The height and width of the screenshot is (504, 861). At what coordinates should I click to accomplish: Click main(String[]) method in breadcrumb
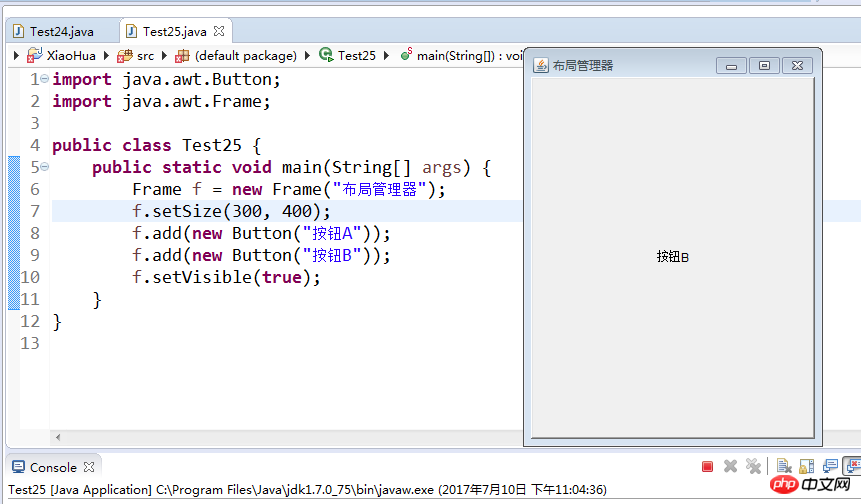469,55
